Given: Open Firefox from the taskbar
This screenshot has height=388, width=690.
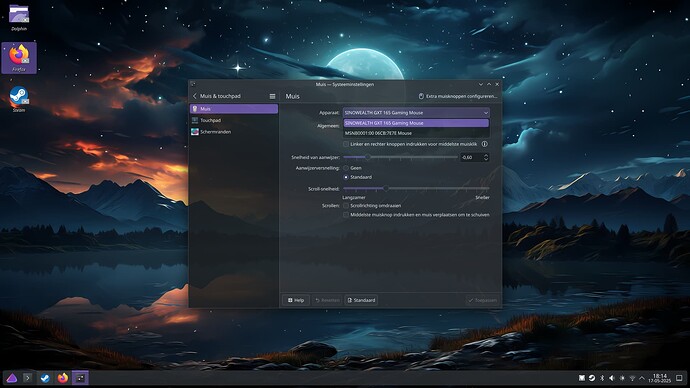Looking at the screenshot, I should pos(62,378).
